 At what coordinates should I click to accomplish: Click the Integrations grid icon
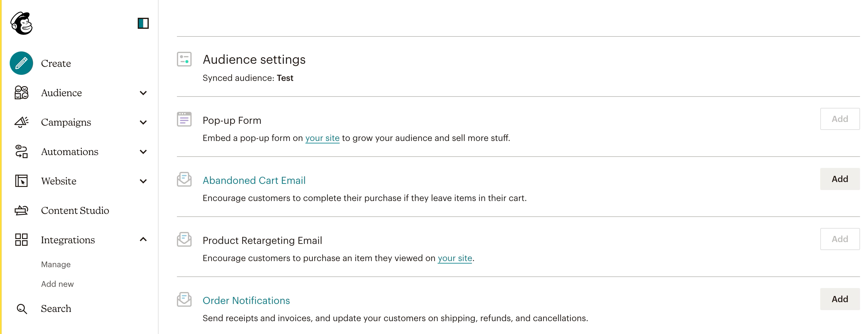pos(21,240)
